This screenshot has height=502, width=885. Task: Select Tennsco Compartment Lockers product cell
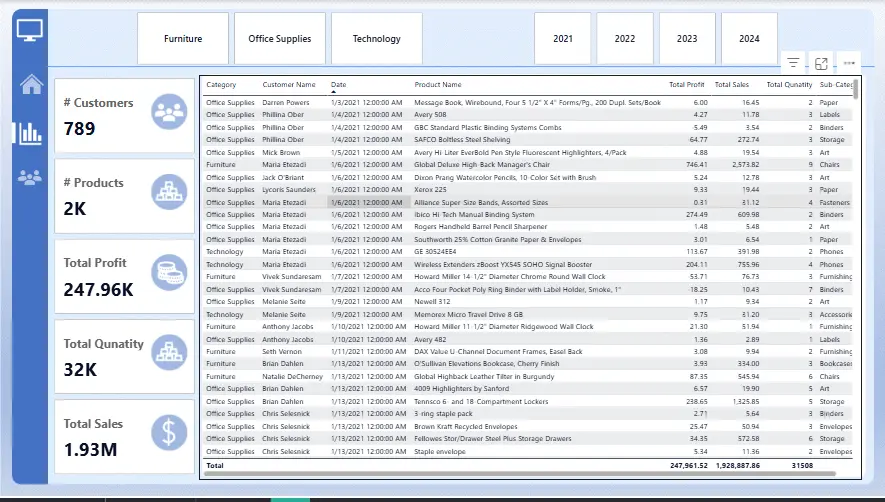click(481, 401)
